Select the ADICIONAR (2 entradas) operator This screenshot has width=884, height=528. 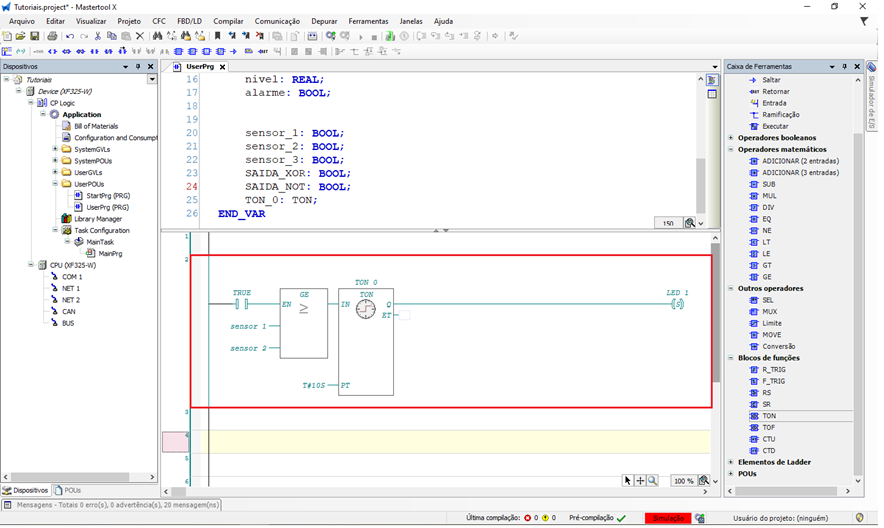click(799, 161)
